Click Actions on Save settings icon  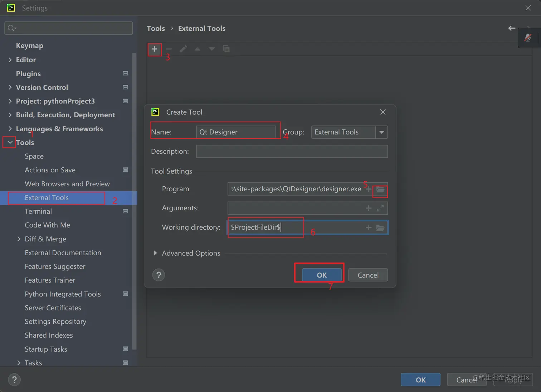[x=126, y=170]
